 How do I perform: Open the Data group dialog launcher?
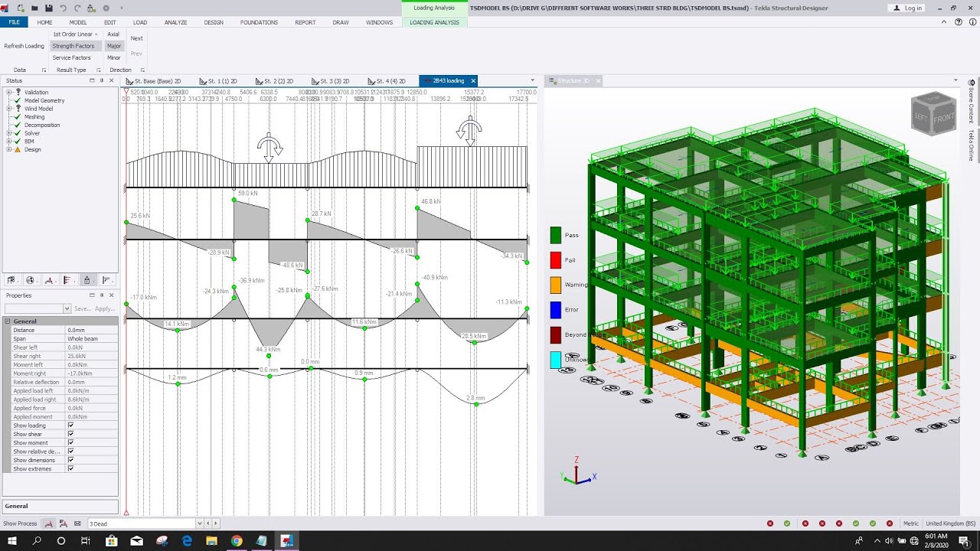coord(44,70)
